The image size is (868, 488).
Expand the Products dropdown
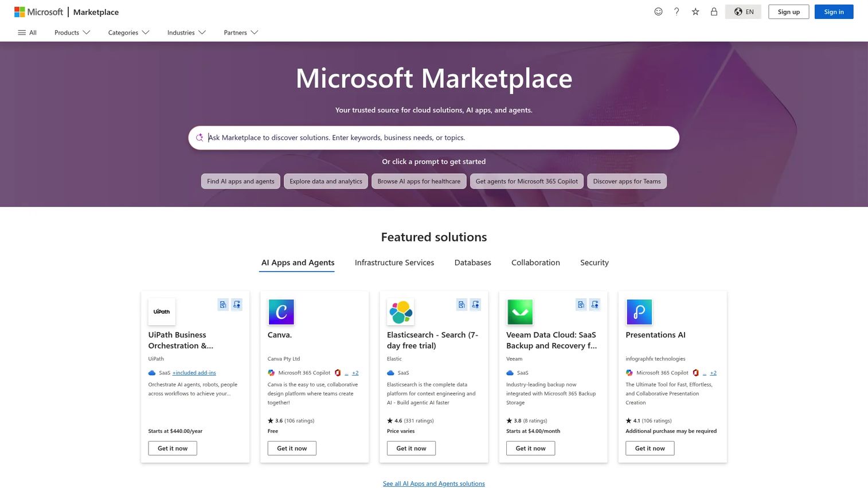point(72,33)
